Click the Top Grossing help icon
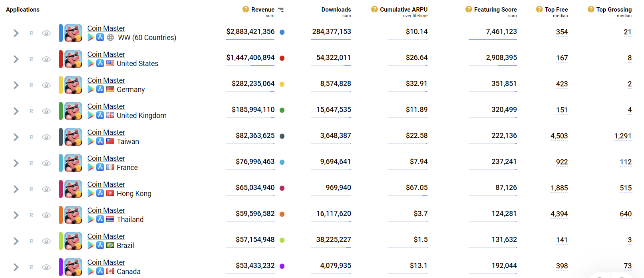Image resolution: width=644 pixels, height=278 pixels. point(591,9)
